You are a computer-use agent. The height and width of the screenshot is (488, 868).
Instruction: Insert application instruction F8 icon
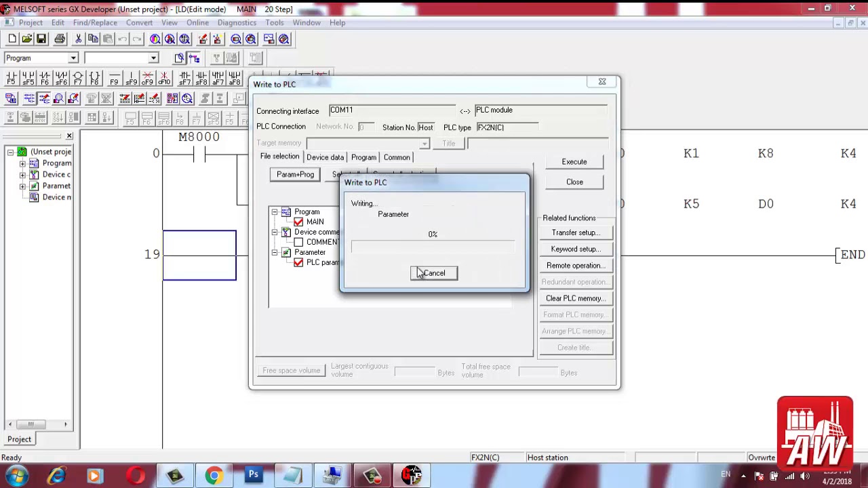(94, 79)
